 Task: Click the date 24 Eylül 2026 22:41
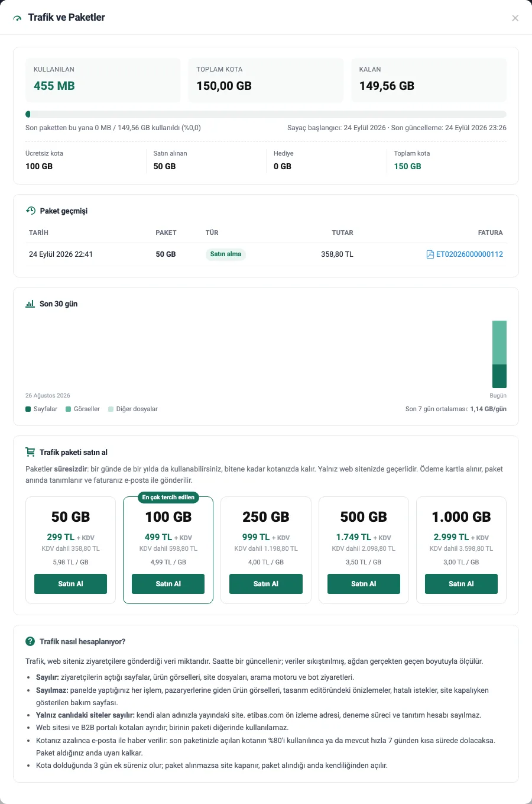[61, 254]
